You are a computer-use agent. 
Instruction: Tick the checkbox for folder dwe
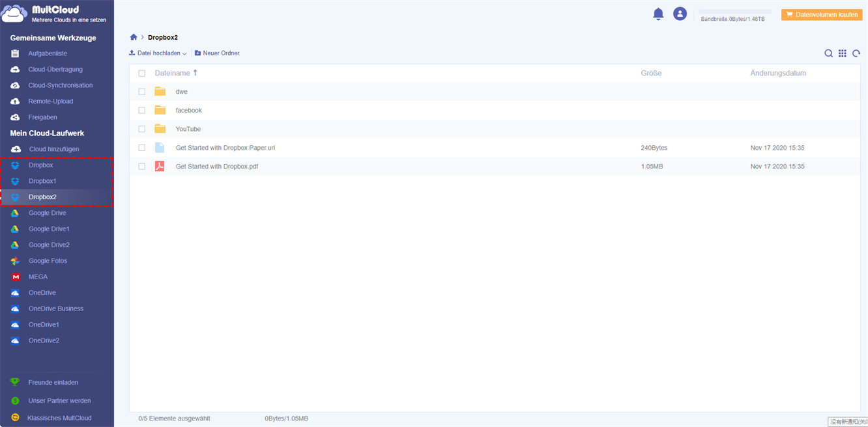142,92
